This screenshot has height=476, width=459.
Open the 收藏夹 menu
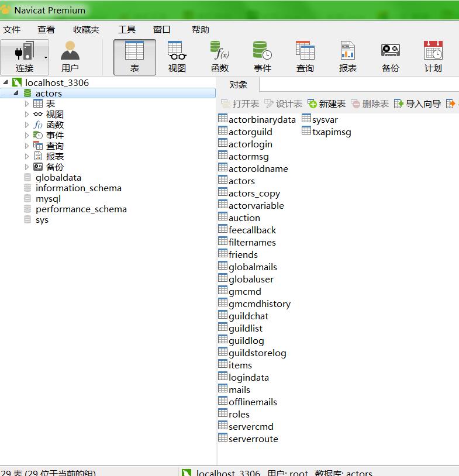click(x=86, y=30)
